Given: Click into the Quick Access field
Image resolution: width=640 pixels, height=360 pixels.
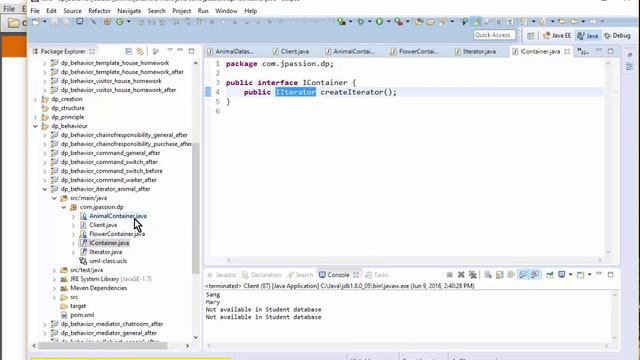Looking at the screenshot, I should click(494, 35).
